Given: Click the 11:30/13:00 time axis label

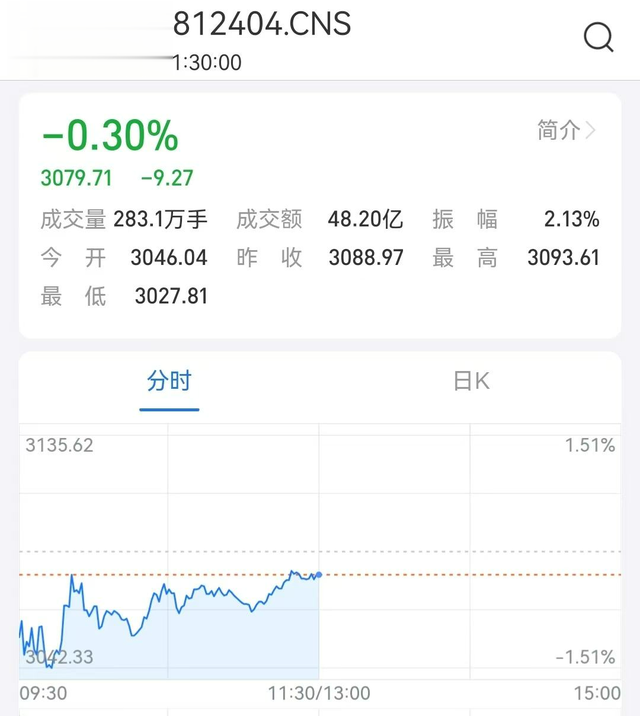Looking at the screenshot, I should 319,693.
